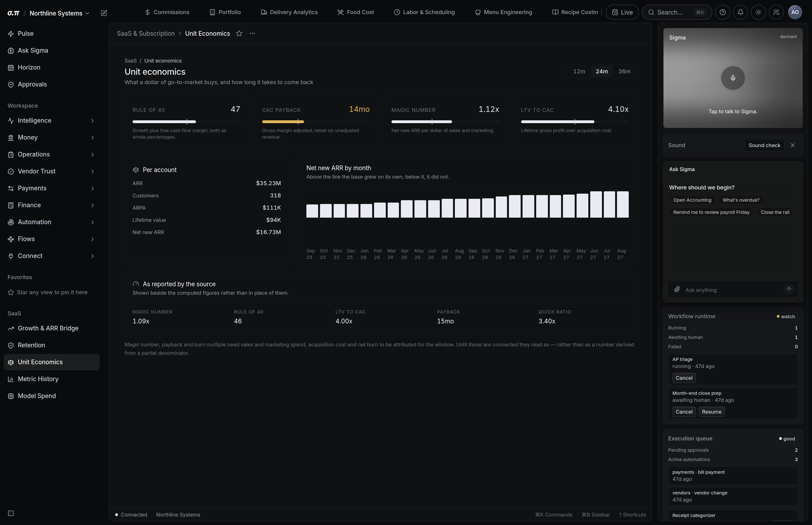Open Model Spend view
The image size is (812, 525).
[x=52, y=396]
